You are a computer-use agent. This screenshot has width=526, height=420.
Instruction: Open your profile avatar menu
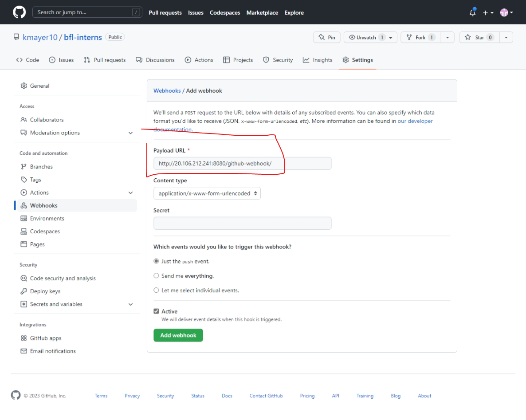[504, 13]
